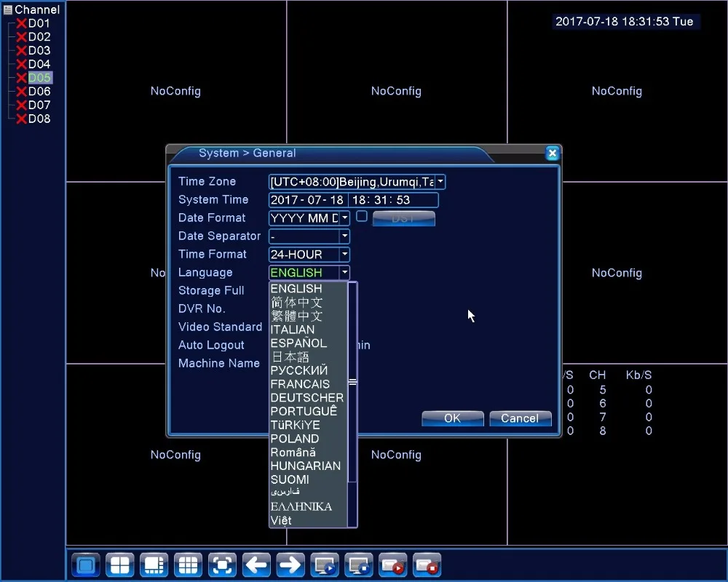This screenshot has height=582, width=728.
Task: Click the System Time date field
Action: coord(307,200)
